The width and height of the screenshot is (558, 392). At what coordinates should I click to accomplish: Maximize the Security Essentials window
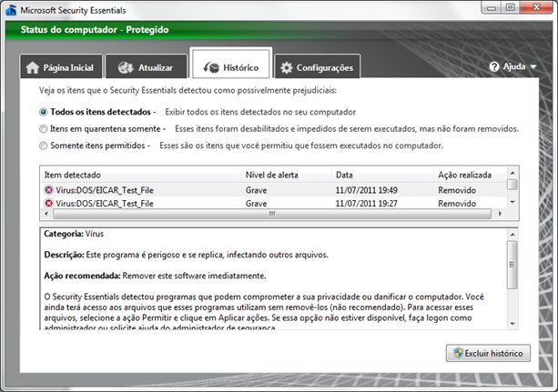[511, 8]
